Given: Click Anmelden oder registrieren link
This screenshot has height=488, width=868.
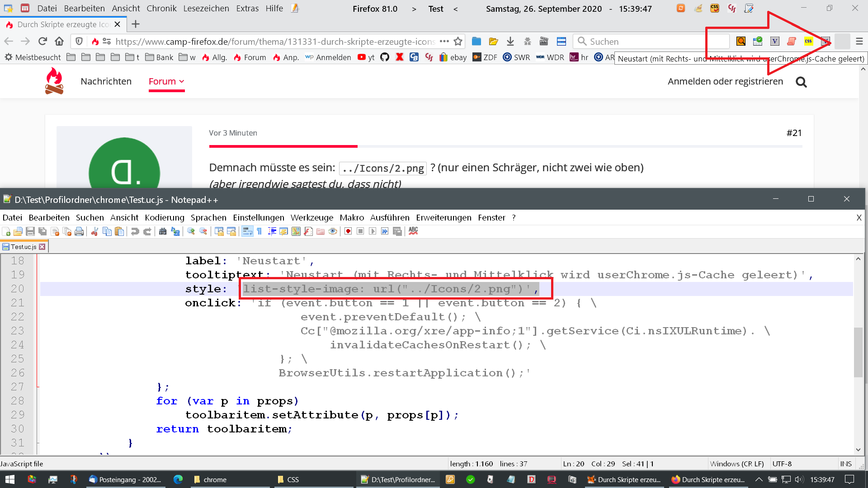Looking at the screenshot, I should pos(725,81).
